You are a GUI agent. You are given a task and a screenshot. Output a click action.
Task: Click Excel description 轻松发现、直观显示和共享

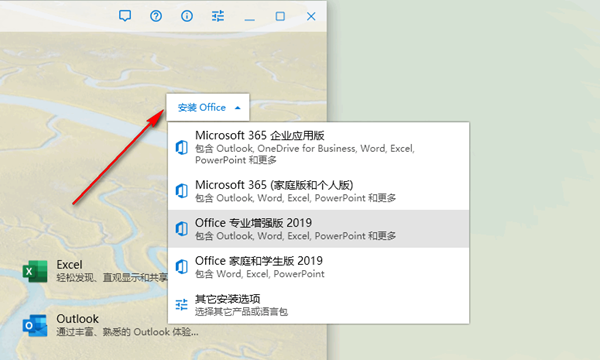coord(112,277)
